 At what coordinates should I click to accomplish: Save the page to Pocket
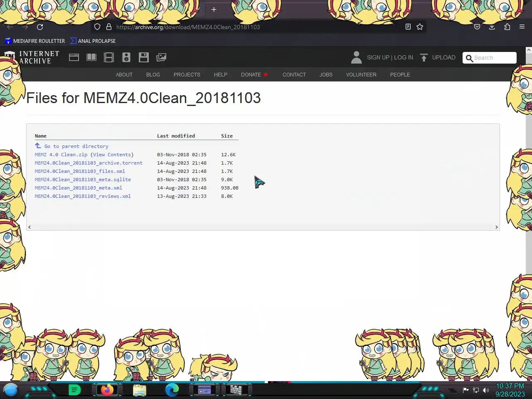click(477, 27)
